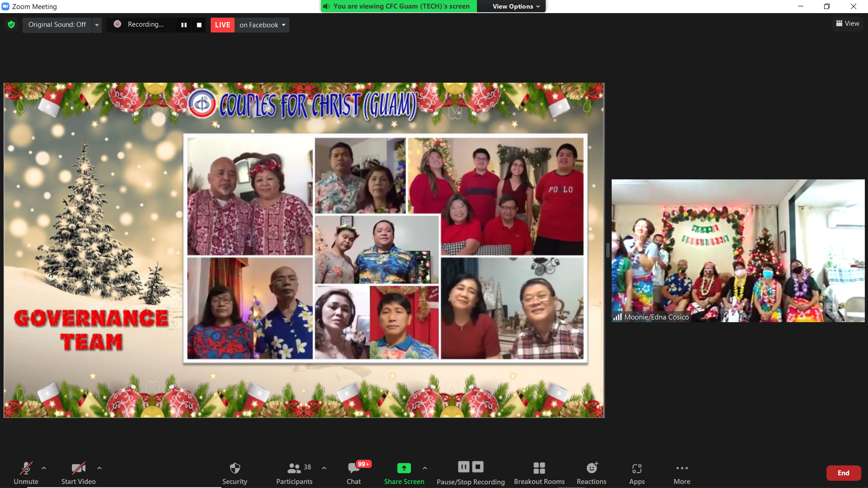This screenshot has height=488, width=868.
Task: Click the Unmute microphone icon
Action: tap(26, 468)
